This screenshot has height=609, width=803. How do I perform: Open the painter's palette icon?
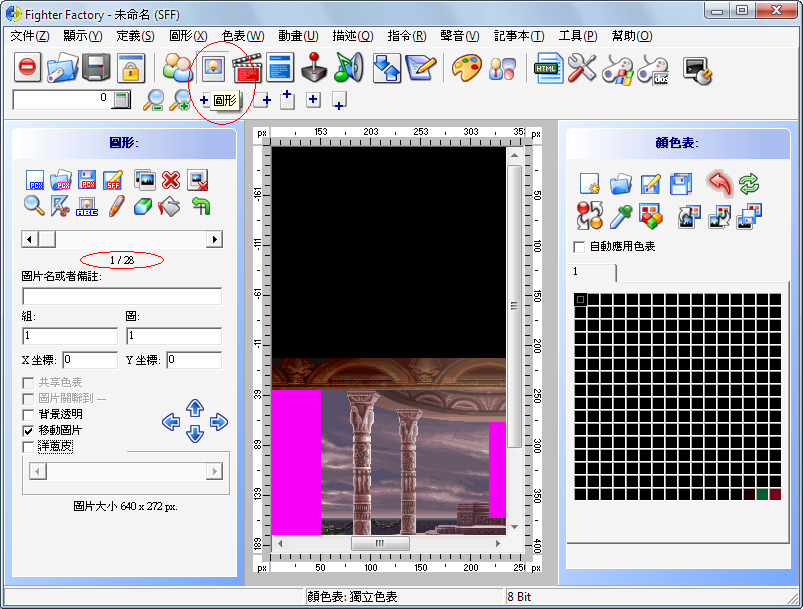pos(466,68)
